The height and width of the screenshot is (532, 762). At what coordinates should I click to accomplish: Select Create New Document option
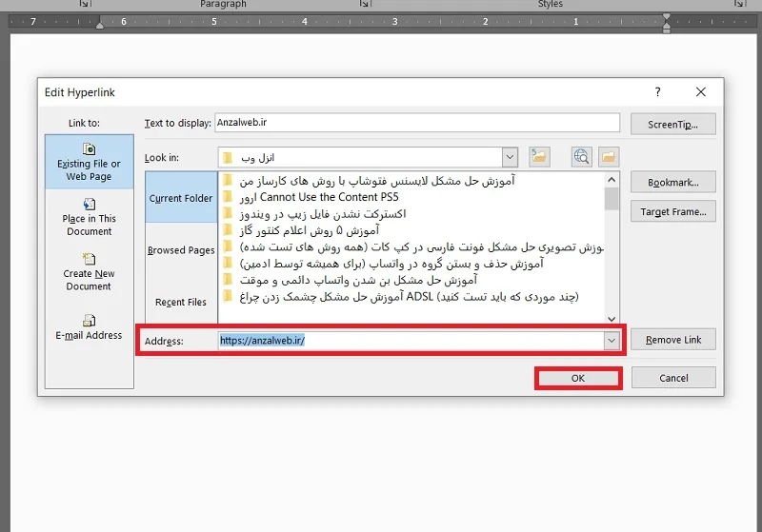pos(89,272)
